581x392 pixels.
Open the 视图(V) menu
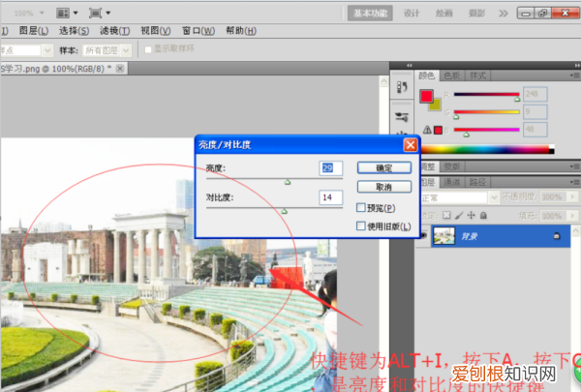156,31
